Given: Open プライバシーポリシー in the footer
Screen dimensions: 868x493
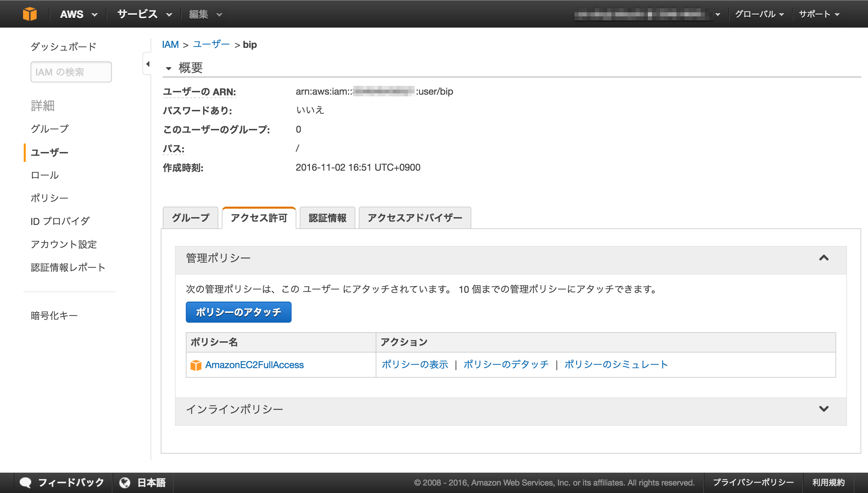Looking at the screenshot, I should click(x=753, y=482).
